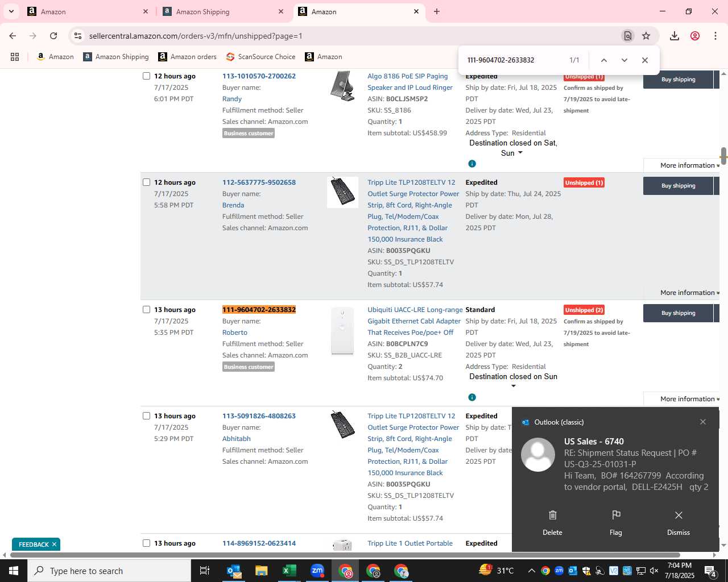The height and width of the screenshot is (582, 728).
Task: Open Task View on the taskbar
Action: point(205,571)
